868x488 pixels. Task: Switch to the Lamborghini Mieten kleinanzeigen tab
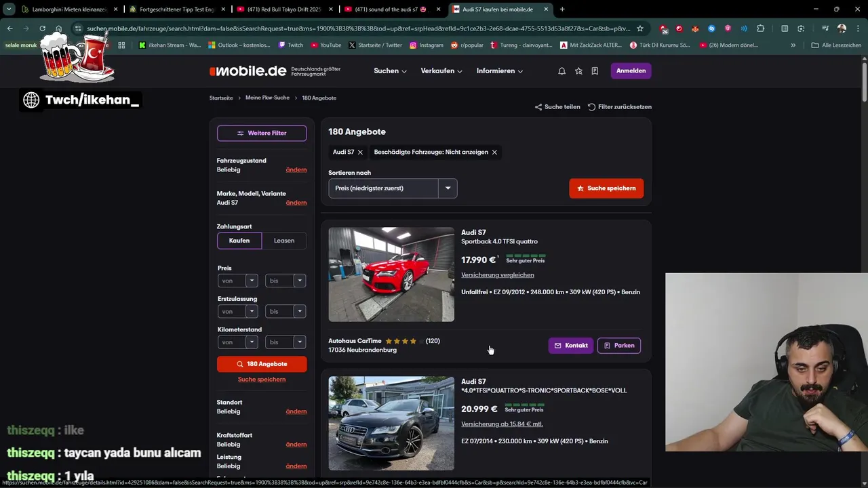[x=69, y=9]
